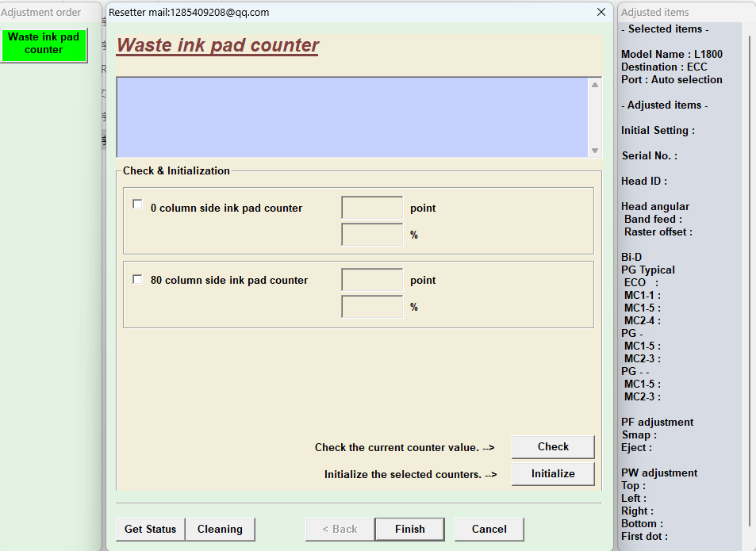Close the Resetter dialog window

(601, 12)
